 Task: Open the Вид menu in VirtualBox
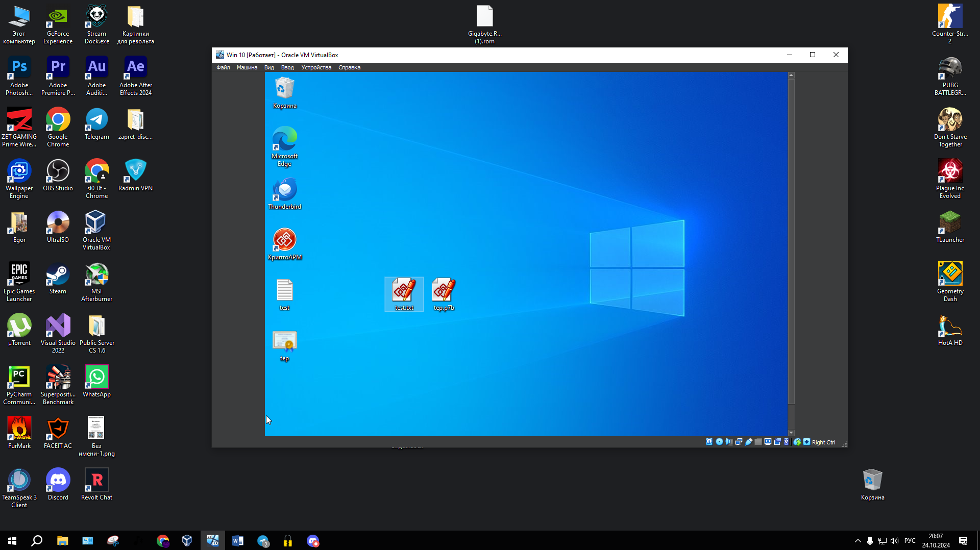tap(269, 67)
